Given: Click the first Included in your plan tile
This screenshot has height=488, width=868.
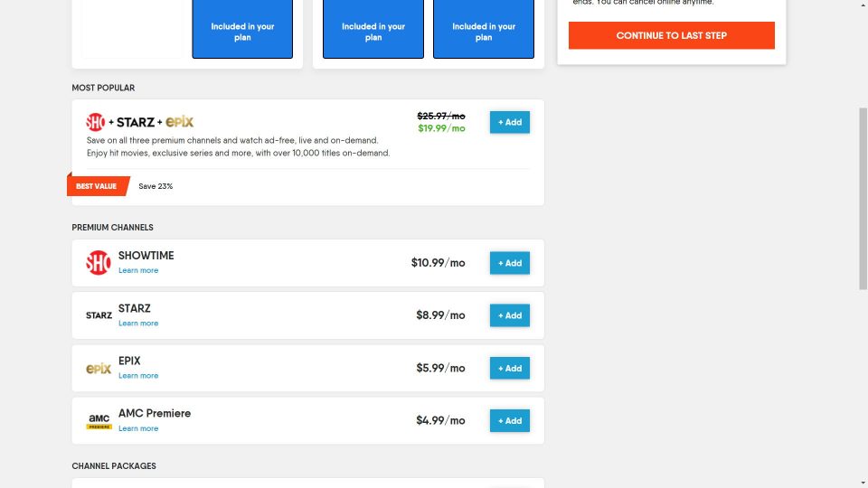Looking at the screenshot, I should (x=242, y=32).
